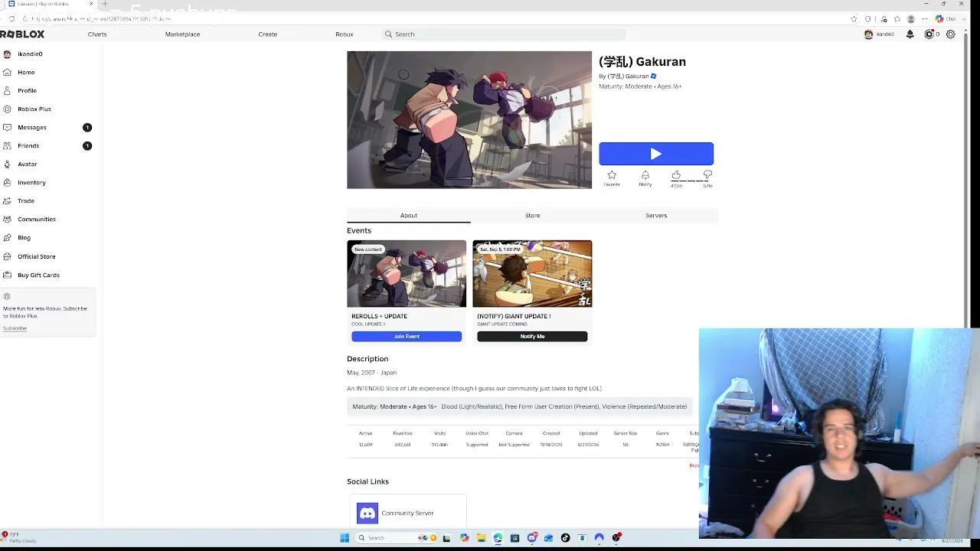Click the Gakuran main game thumbnail
This screenshot has height=551, width=980.
click(469, 119)
